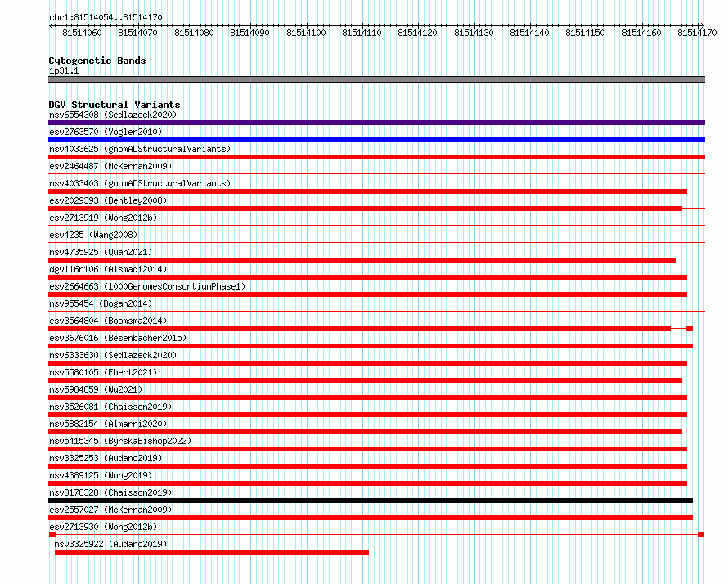Click the 1p31.1 band label
Screen dimensions: 728x584
[x=64, y=70]
